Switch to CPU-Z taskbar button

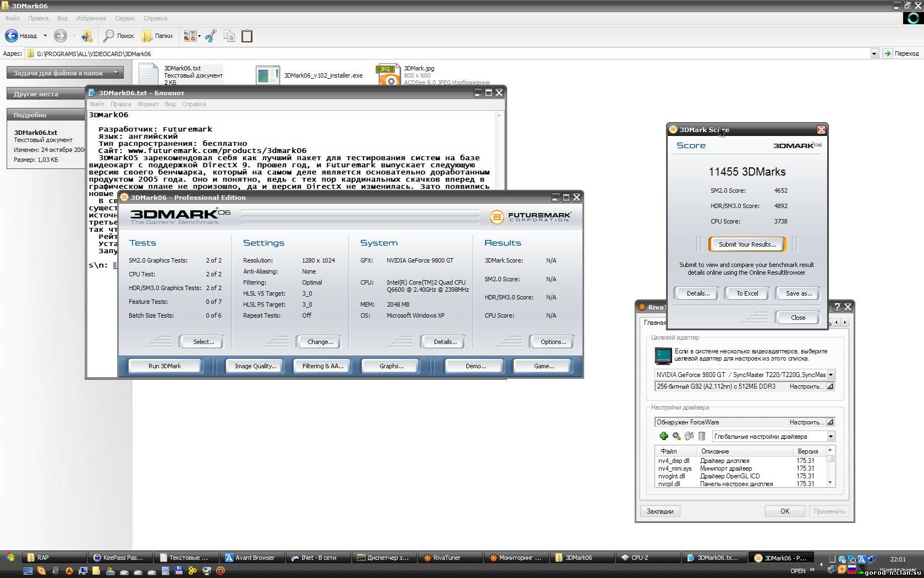tap(647, 558)
